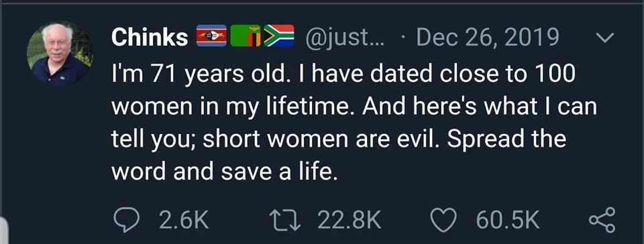Expand the tweet options chevron
644x244 pixels.
click(x=603, y=38)
